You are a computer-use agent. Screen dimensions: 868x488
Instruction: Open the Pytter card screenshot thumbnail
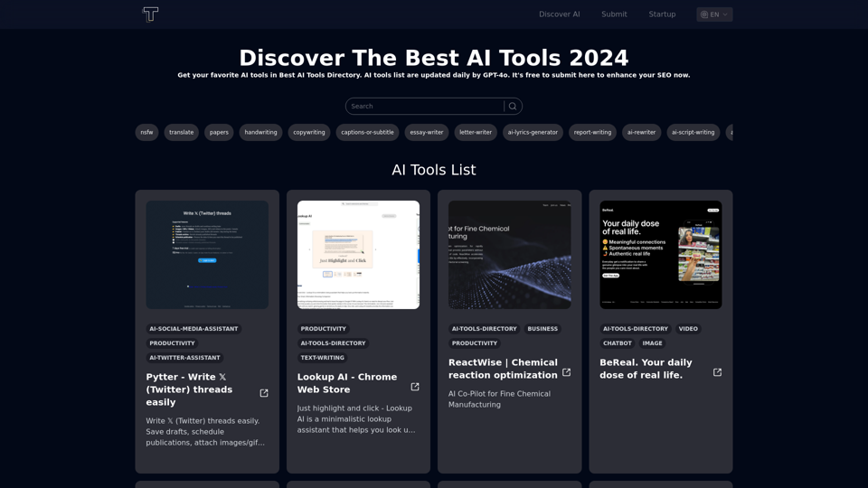(x=207, y=255)
